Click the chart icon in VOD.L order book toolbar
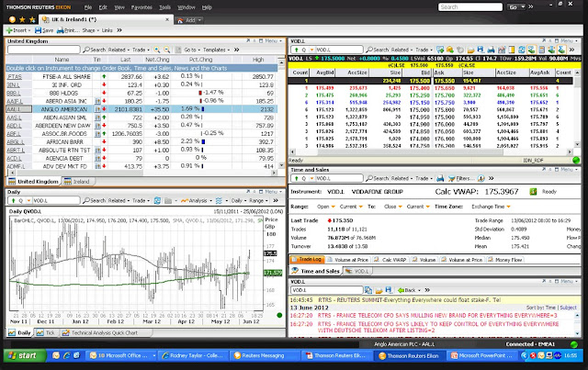Screen dimensions: 588x370 pyautogui.click(x=502, y=50)
